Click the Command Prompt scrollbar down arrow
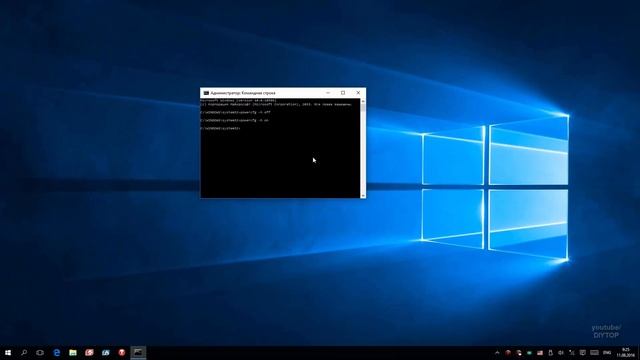 click(x=363, y=196)
